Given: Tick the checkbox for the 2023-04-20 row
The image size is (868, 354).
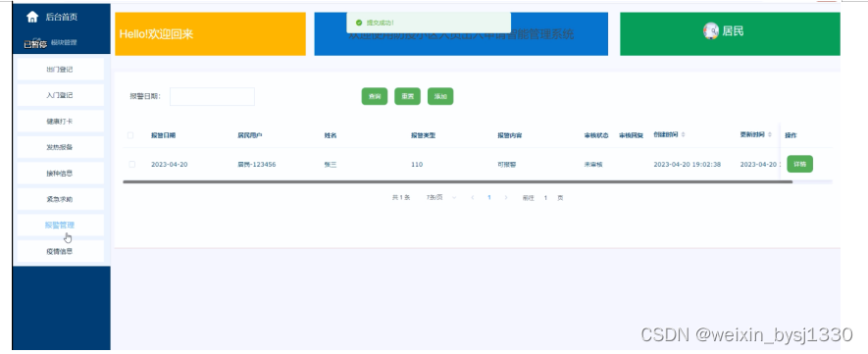Looking at the screenshot, I should coord(131,165).
